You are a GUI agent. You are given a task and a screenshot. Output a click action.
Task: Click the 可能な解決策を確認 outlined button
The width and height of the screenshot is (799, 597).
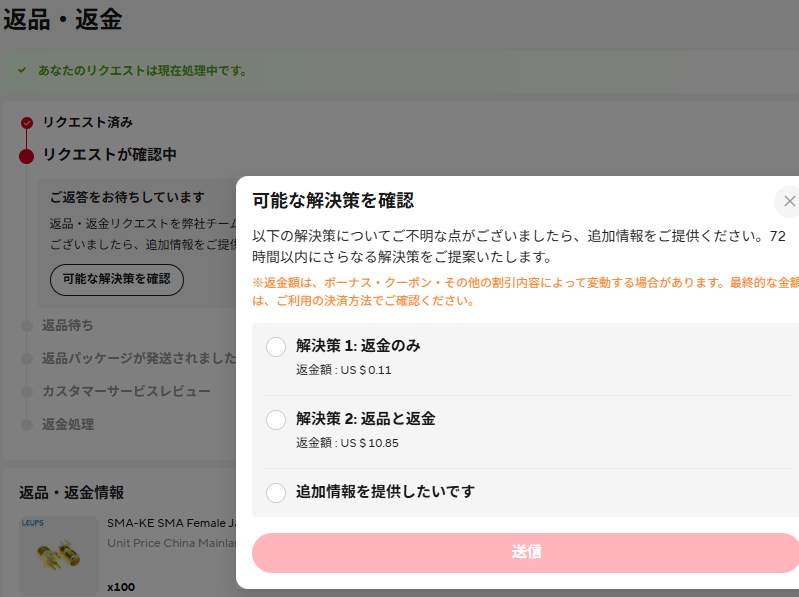pyautogui.click(x=117, y=280)
